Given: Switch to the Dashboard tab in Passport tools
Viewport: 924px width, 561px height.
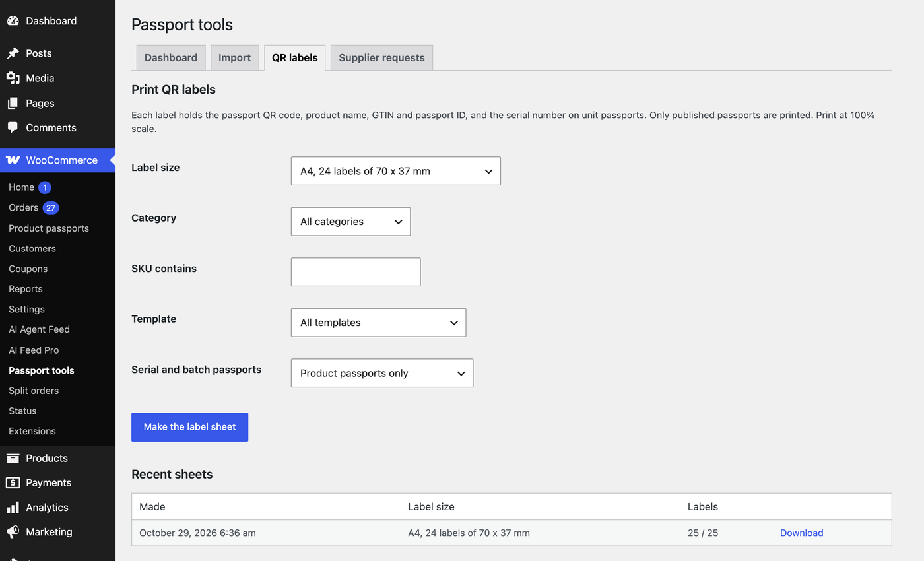Looking at the screenshot, I should tap(171, 57).
